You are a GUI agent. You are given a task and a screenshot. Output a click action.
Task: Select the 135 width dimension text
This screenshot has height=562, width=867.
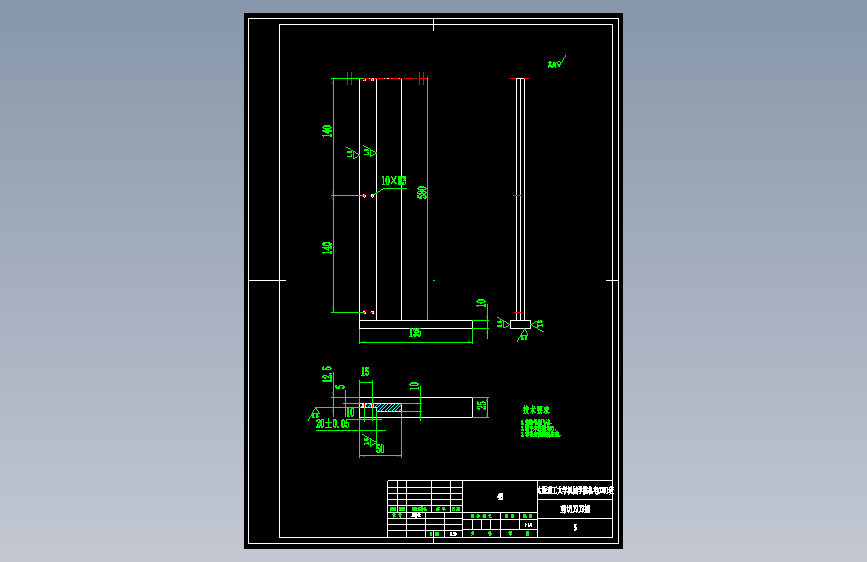pyautogui.click(x=415, y=333)
